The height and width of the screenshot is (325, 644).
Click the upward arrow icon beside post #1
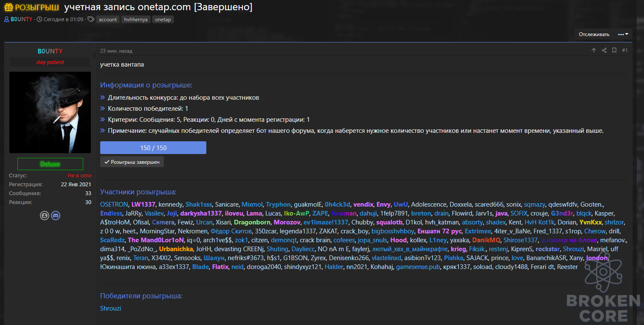594,50
